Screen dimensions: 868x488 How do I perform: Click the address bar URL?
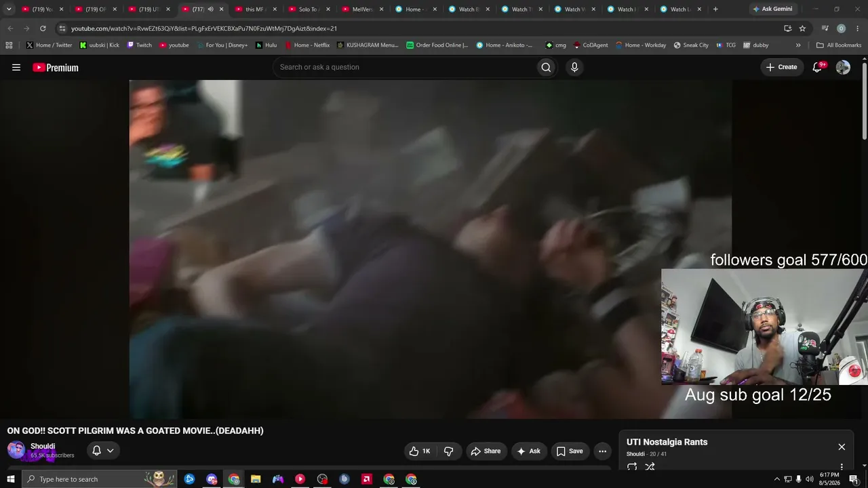point(204,28)
